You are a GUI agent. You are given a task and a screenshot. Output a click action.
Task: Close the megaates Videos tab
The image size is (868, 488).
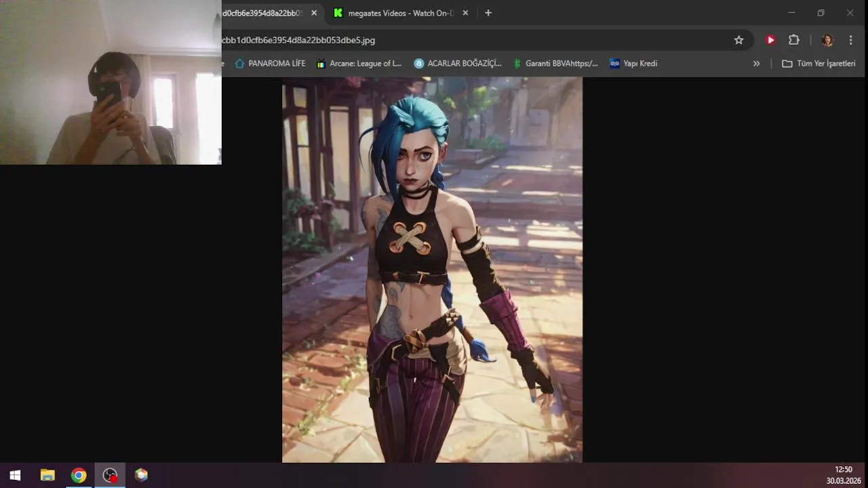coord(465,13)
